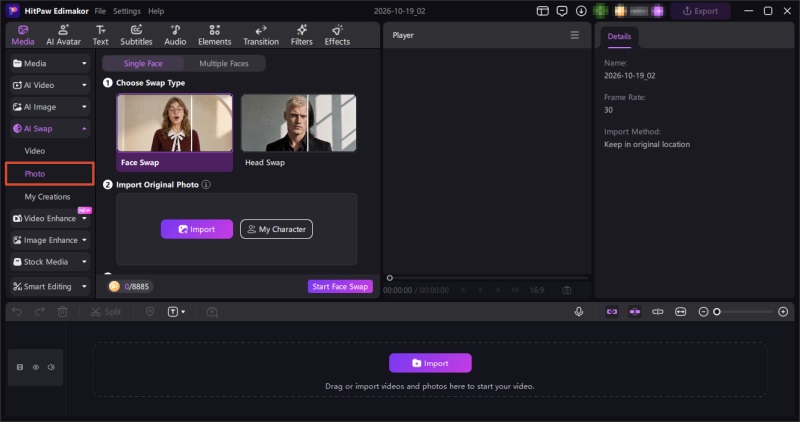The width and height of the screenshot is (800, 422).
Task: Click the Export button
Action: [701, 11]
